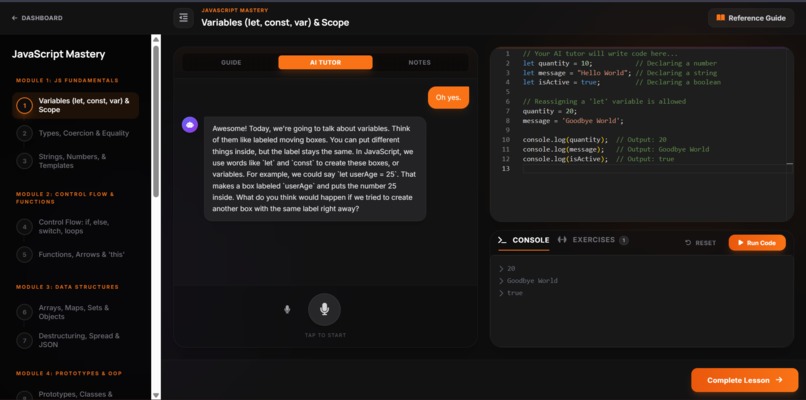Select the AI Tutor tab
This screenshot has width=806, height=400.
(x=325, y=63)
